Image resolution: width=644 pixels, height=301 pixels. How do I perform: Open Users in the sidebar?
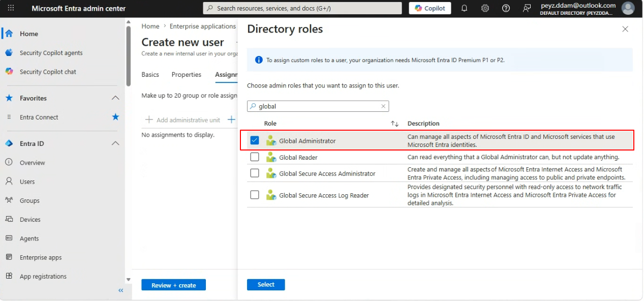tap(27, 182)
